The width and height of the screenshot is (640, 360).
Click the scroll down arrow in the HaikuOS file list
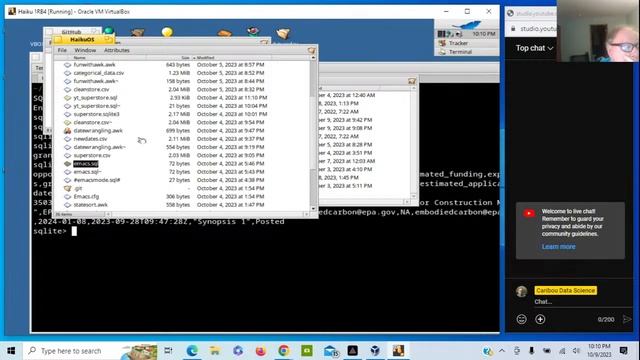313,209
